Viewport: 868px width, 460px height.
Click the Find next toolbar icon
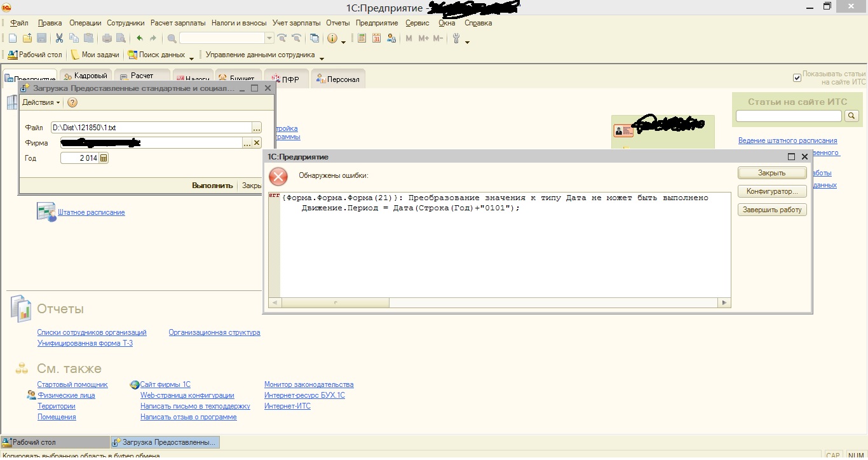tap(282, 39)
